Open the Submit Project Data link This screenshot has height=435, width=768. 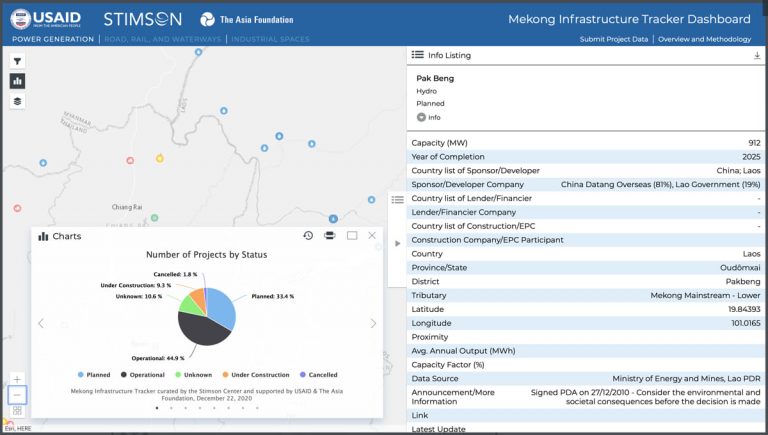coord(614,39)
